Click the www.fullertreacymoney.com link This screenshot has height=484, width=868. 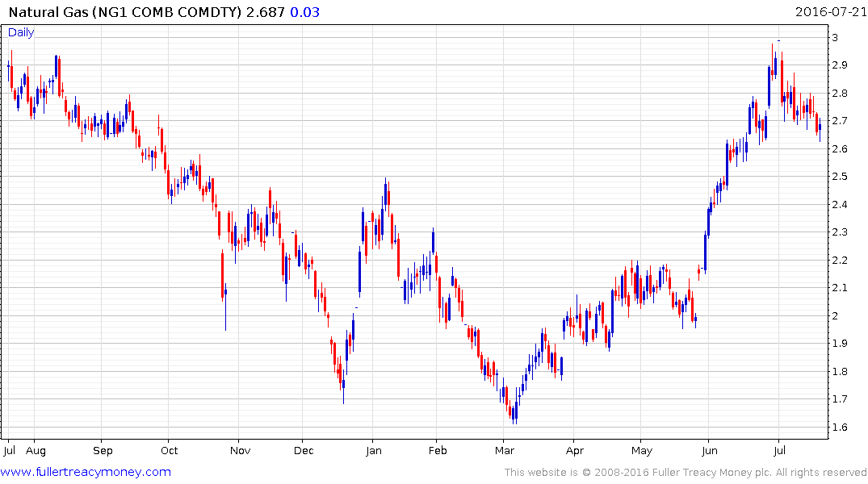point(86,472)
